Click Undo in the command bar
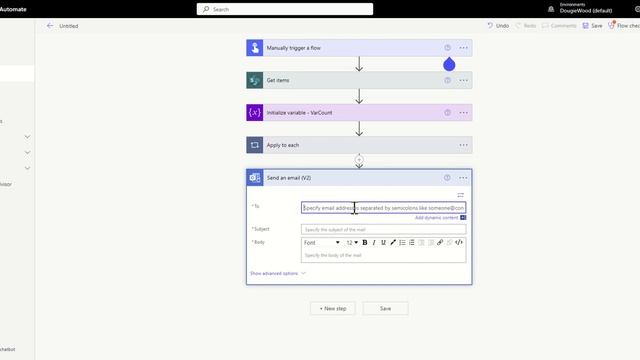The height and width of the screenshot is (360, 640). (498, 26)
